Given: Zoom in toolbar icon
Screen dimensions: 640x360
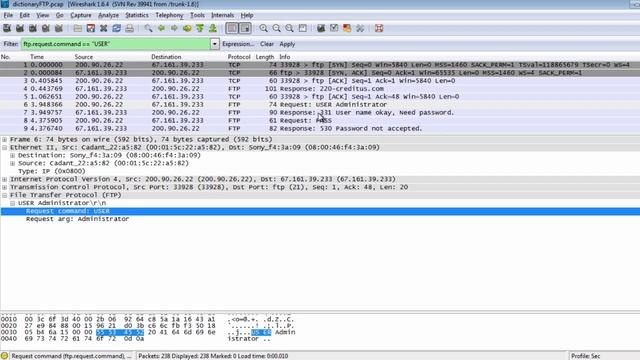Looking at the screenshot, I should point(264,28).
